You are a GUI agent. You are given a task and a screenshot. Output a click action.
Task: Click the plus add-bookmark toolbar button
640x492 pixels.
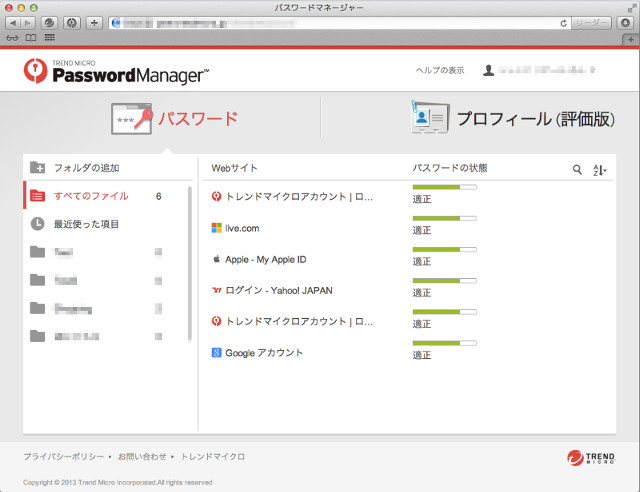[x=94, y=23]
